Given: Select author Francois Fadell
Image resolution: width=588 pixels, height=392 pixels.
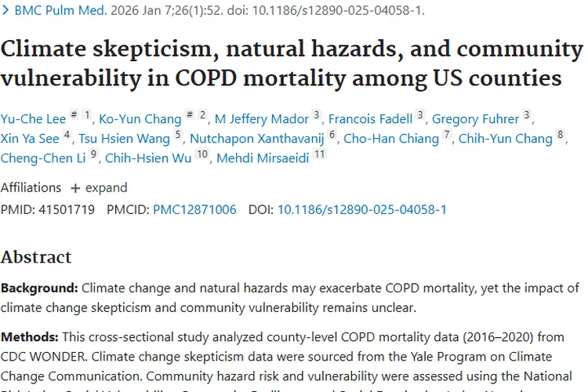Looking at the screenshot, I should (x=370, y=119).
